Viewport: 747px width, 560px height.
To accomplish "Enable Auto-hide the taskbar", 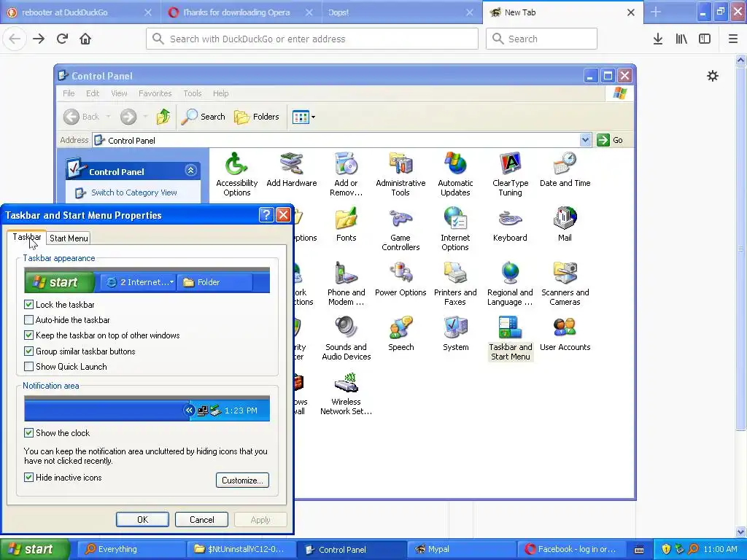I will pyautogui.click(x=28, y=320).
